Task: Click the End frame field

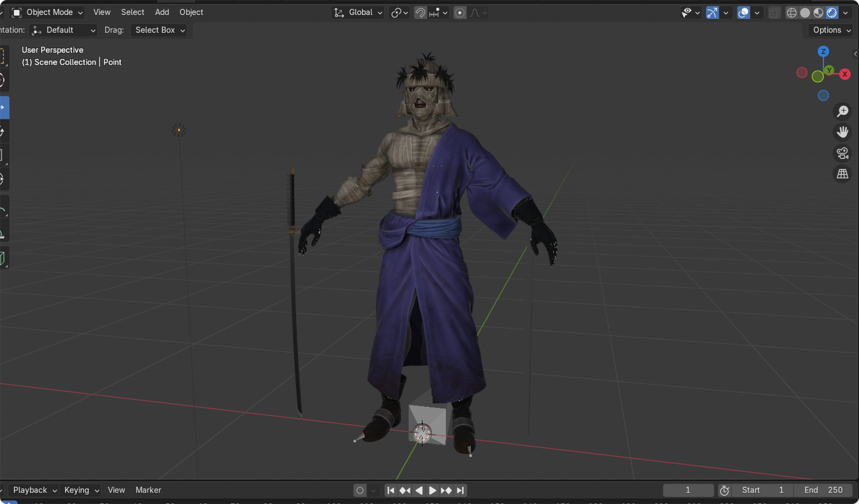Action: pos(823,490)
